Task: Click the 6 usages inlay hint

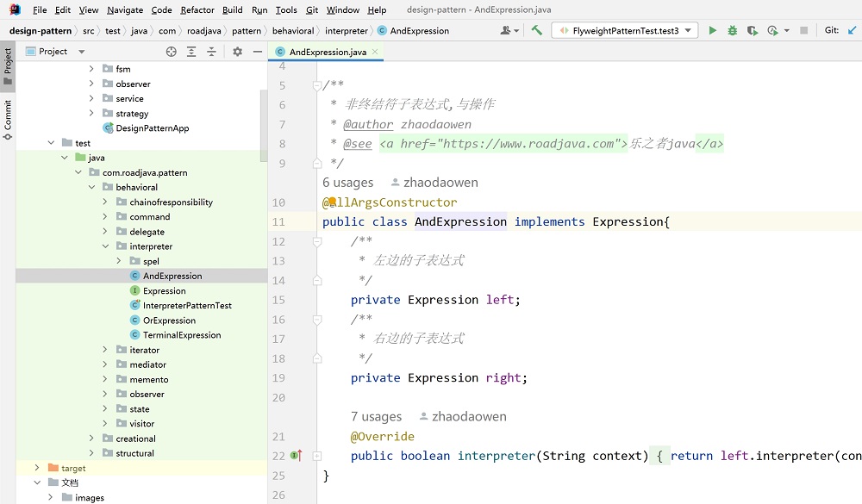Action: [x=348, y=183]
